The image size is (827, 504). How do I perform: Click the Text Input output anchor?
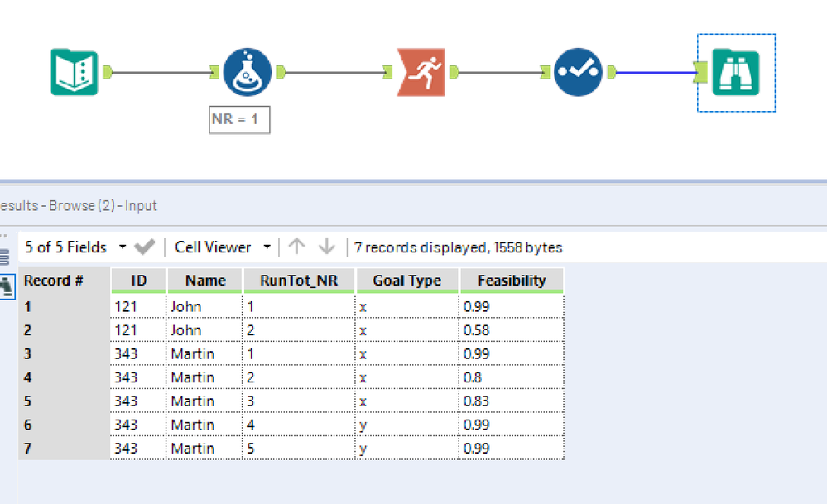coord(108,72)
